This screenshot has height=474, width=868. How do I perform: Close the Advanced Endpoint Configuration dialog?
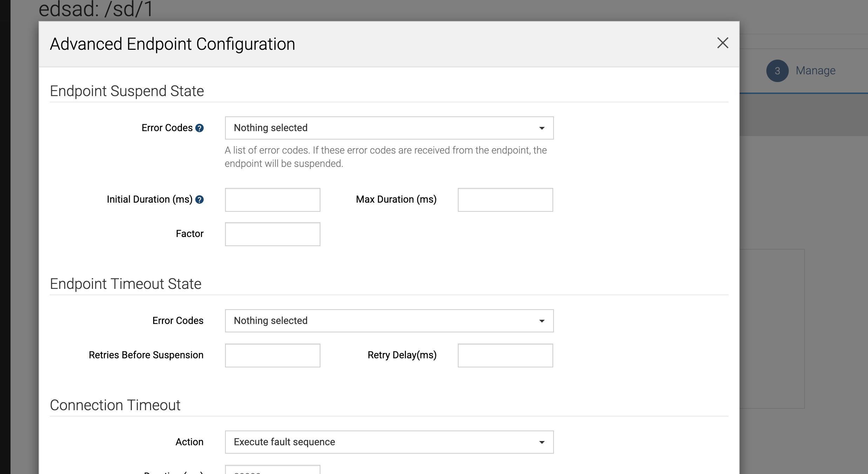pos(723,43)
